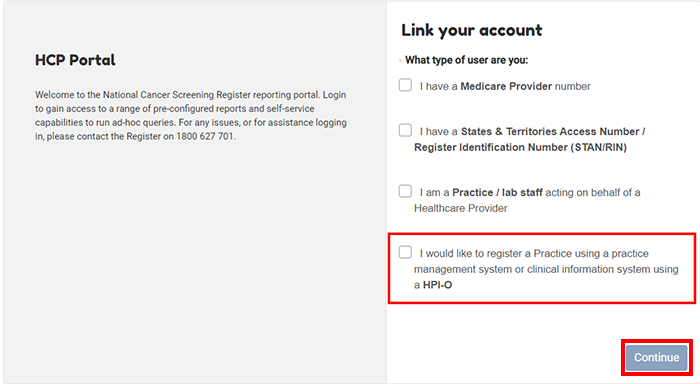This screenshot has height=384, width=700.
Task: Click the 'Link your account' heading
Action: point(471,30)
